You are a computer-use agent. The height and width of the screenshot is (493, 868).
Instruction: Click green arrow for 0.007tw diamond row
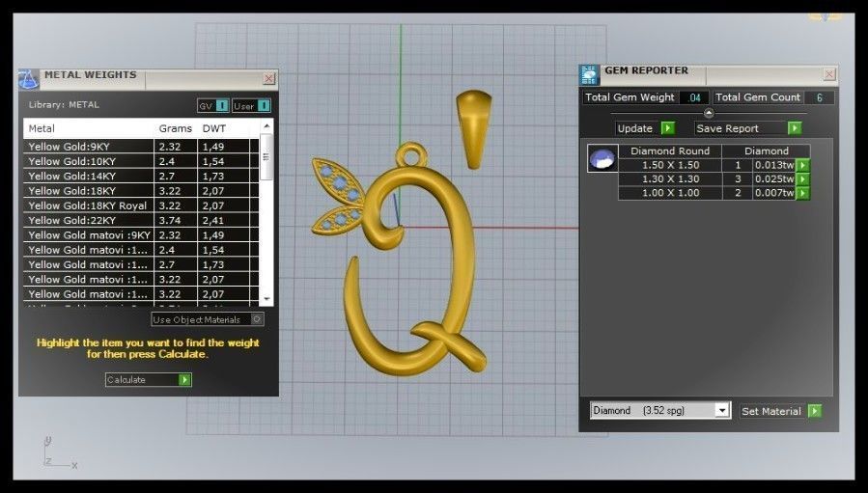point(802,193)
